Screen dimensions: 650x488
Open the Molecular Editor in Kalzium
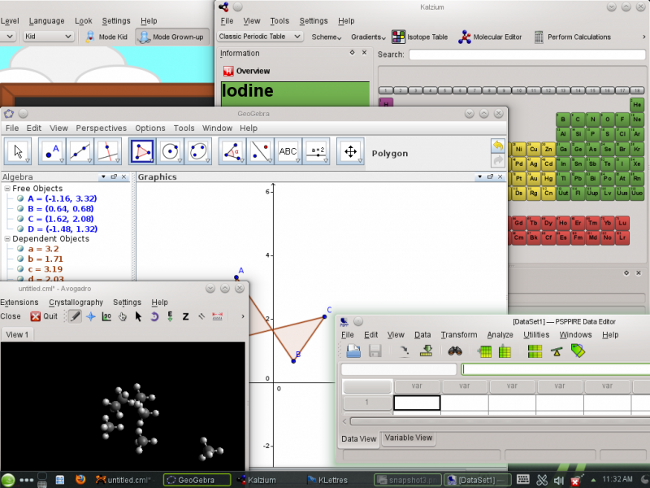pos(490,37)
